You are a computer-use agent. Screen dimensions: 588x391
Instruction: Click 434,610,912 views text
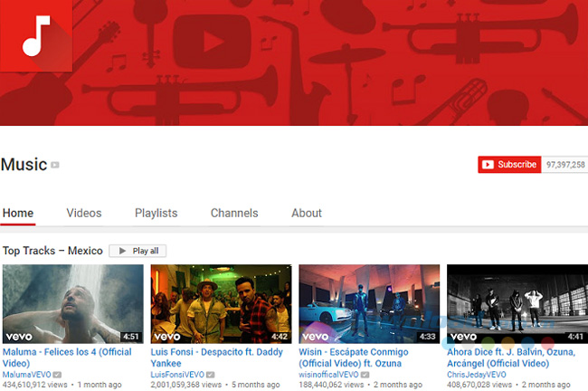coord(35,385)
